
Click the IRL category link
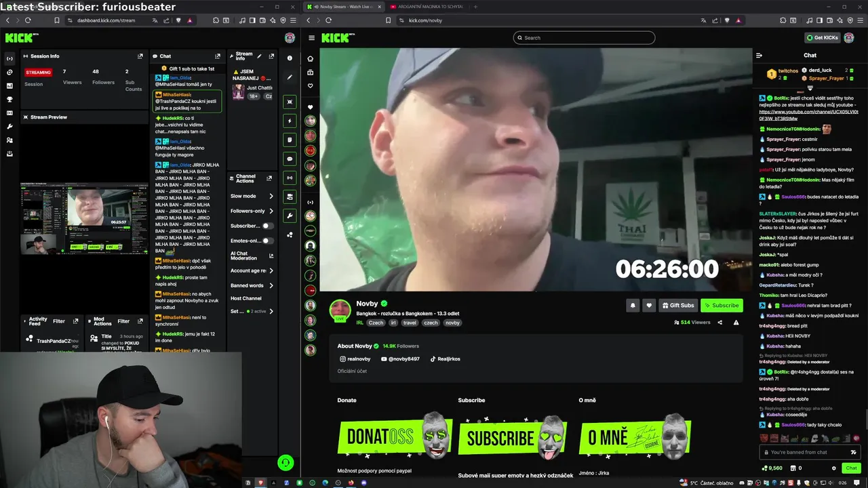pos(360,323)
